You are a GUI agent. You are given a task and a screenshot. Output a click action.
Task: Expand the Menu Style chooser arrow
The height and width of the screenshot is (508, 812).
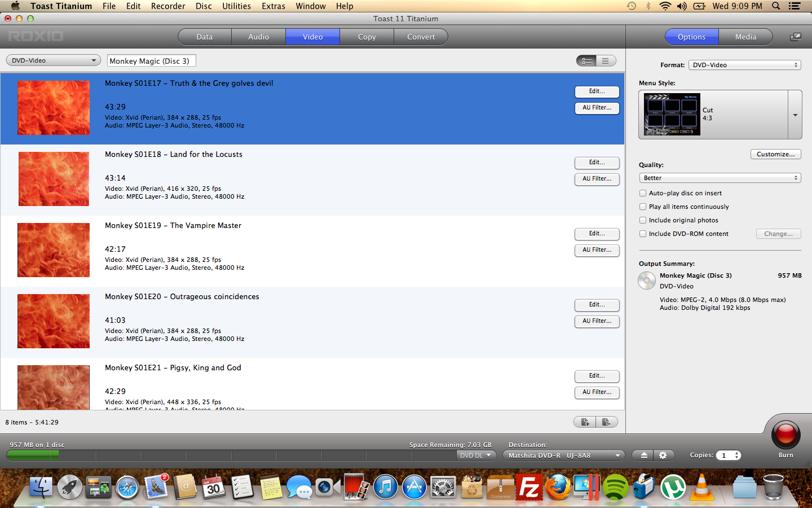click(795, 115)
